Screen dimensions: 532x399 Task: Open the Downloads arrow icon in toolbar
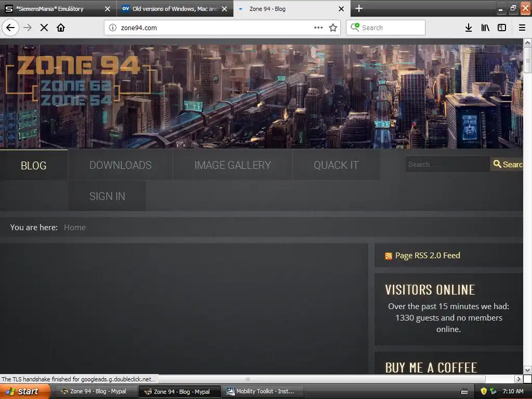click(x=469, y=28)
